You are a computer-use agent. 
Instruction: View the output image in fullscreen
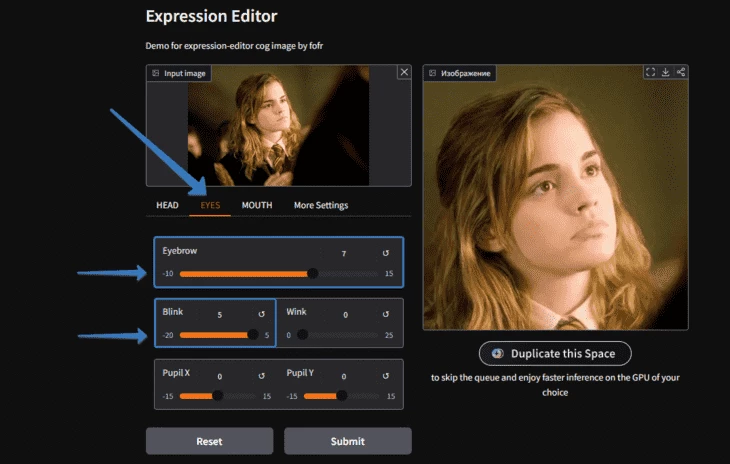[650, 72]
